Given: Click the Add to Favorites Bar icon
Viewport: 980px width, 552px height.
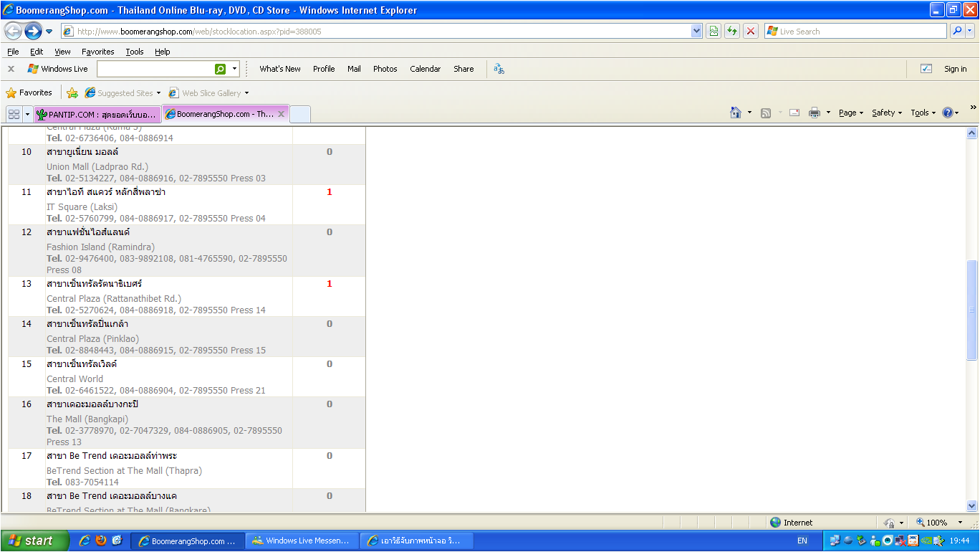Looking at the screenshot, I should 72,92.
